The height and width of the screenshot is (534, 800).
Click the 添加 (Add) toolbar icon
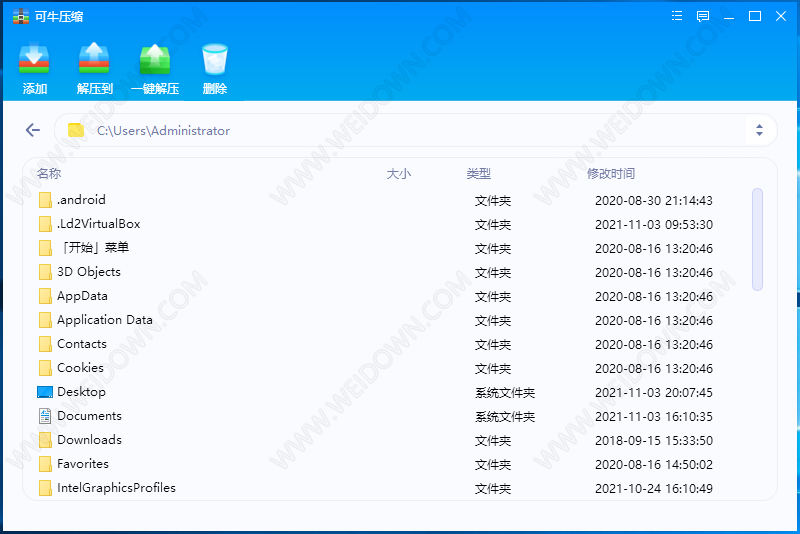(x=35, y=60)
